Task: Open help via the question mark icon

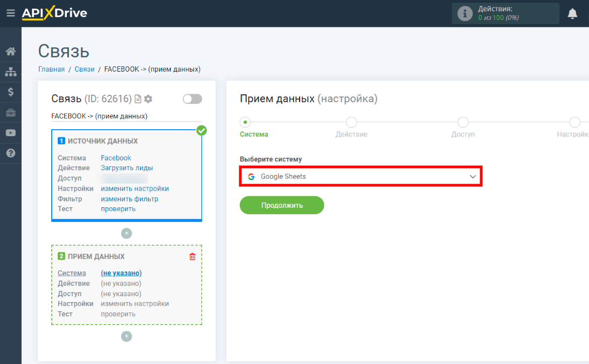Action: [x=10, y=153]
